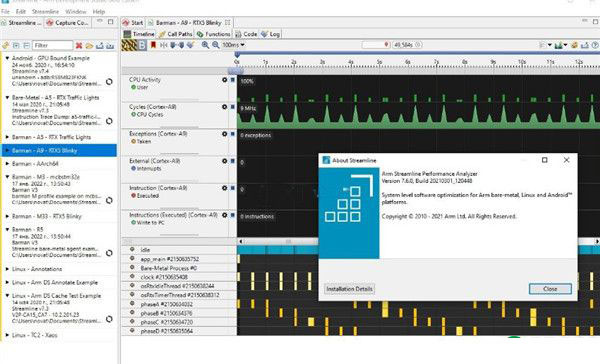Click refresh icon on Android GPU Round Example
This screenshot has width=600, height=364.
pyautogui.click(x=109, y=82)
